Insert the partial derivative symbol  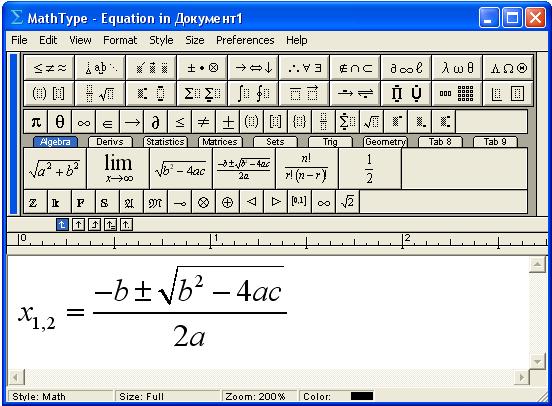156,122
